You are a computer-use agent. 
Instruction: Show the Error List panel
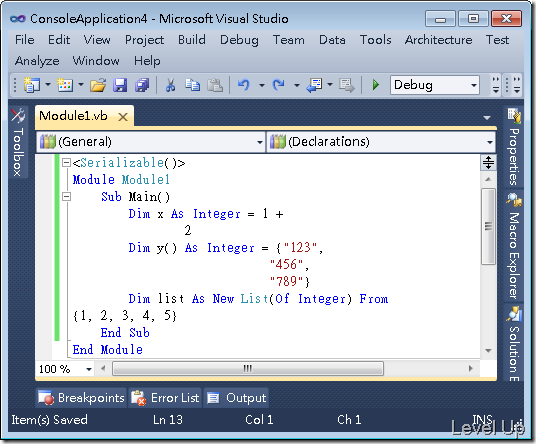[165, 398]
